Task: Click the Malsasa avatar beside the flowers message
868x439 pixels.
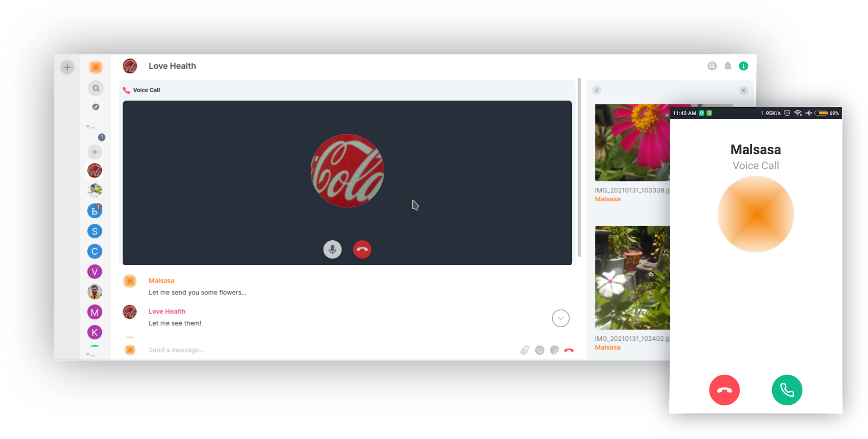Action: click(130, 281)
